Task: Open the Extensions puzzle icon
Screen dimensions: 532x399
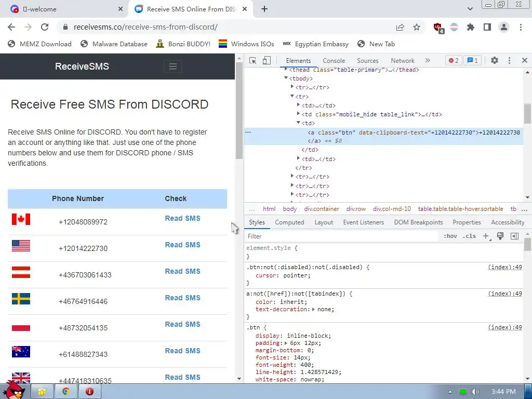Action: tap(471, 27)
